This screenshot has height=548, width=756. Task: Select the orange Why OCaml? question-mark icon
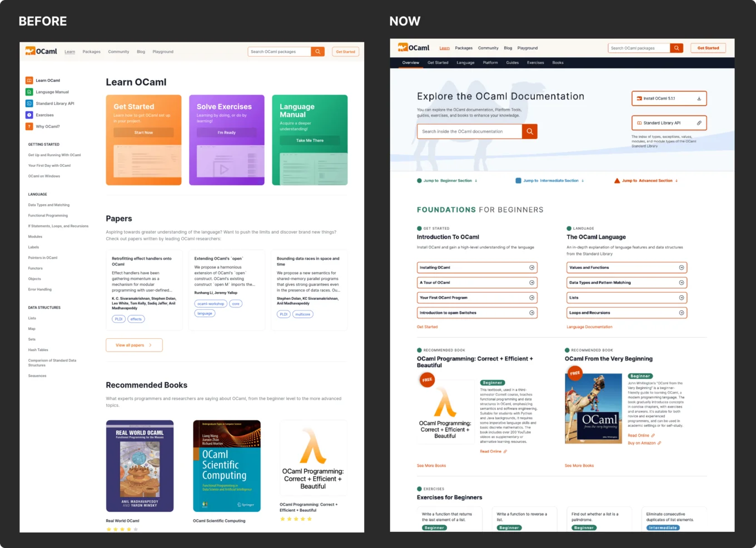coord(29,126)
